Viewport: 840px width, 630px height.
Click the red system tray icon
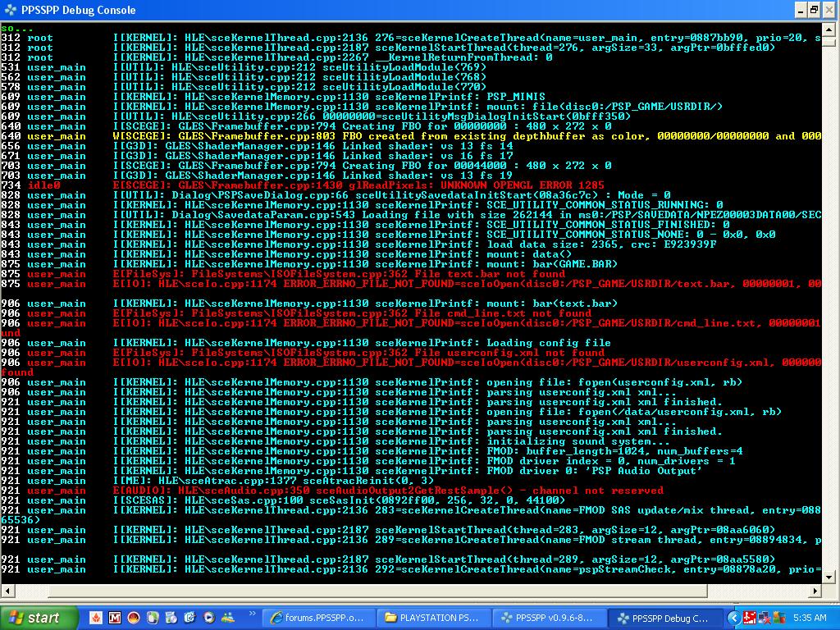(x=750, y=618)
